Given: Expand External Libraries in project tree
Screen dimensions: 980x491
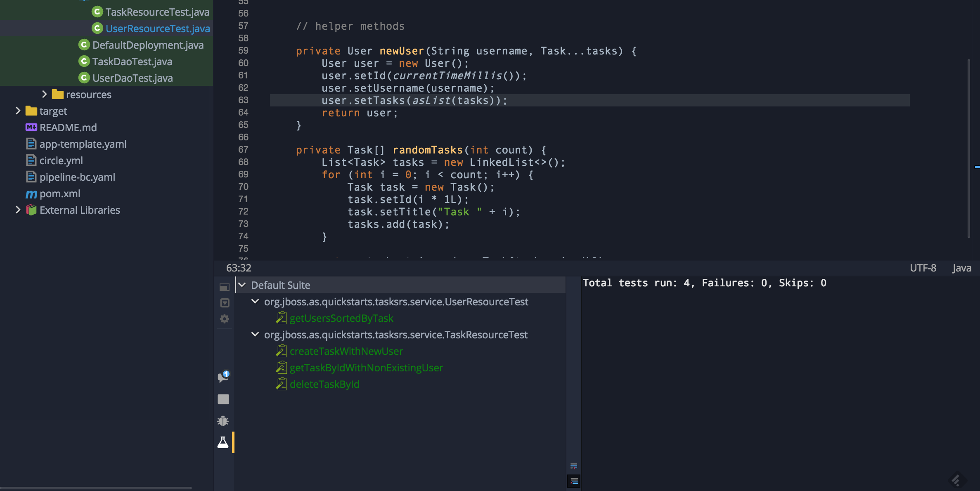Looking at the screenshot, I should [x=18, y=210].
